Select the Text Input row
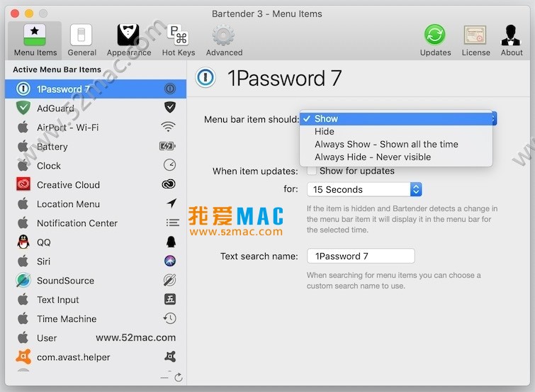This screenshot has height=392, width=535. (96, 299)
